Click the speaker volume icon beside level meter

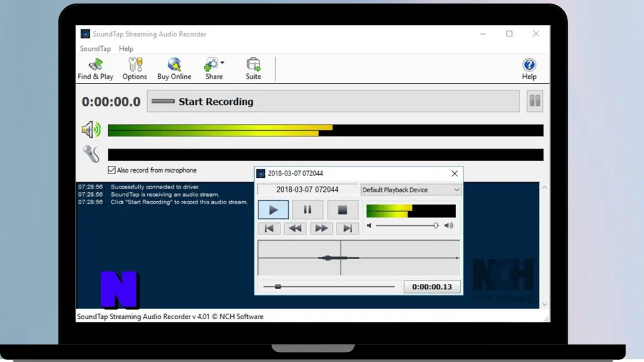coord(91,129)
